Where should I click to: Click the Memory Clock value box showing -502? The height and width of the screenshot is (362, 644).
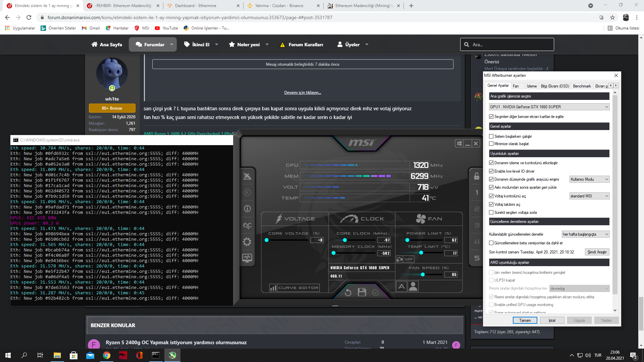pos(385,253)
